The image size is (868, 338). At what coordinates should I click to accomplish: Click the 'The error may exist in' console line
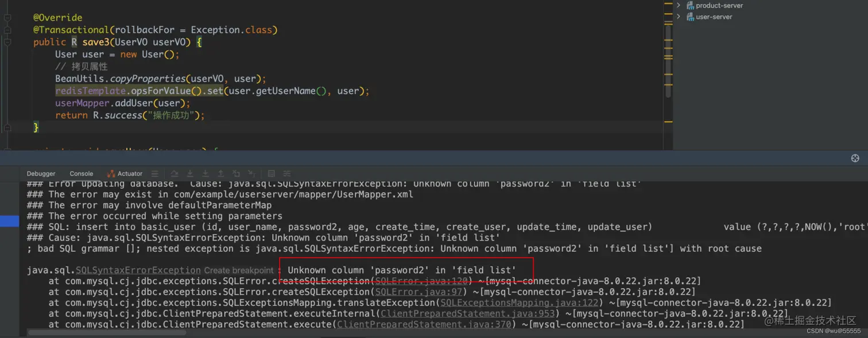pos(220,194)
